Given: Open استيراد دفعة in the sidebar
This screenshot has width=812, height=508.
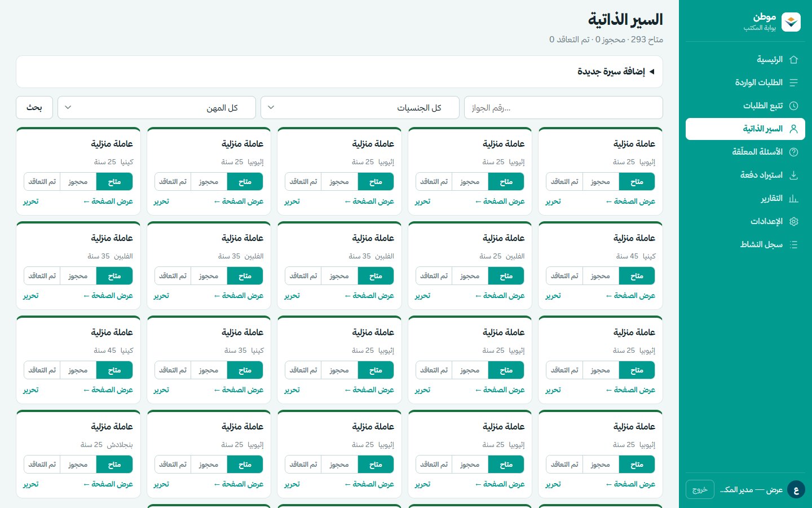Looking at the screenshot, I should tap(745, 175).
